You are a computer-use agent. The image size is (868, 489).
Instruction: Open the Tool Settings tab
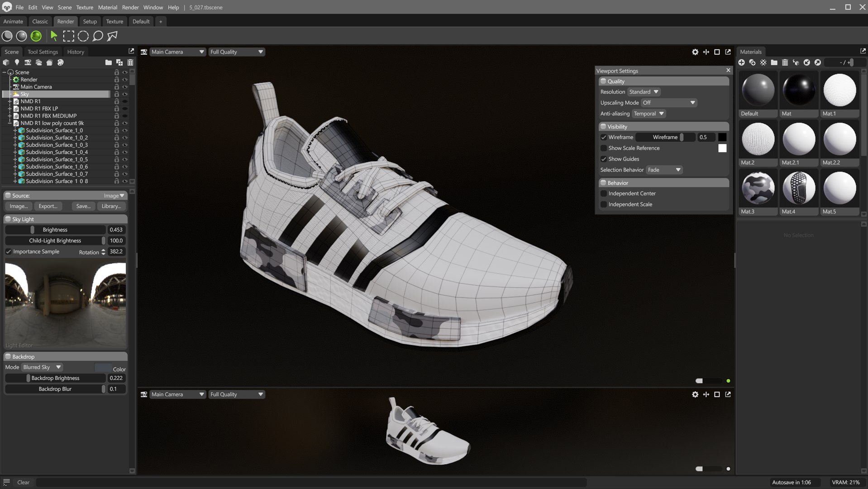click(x=43, y=52)
